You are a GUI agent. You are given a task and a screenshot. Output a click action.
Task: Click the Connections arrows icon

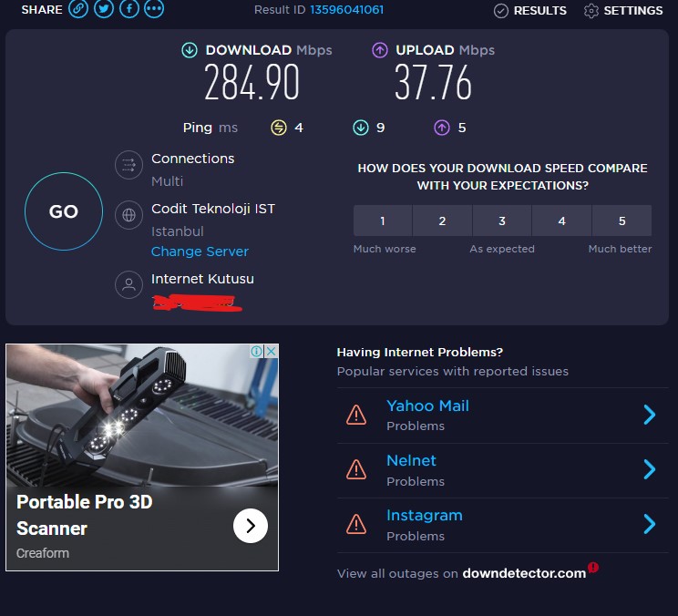pos(128,165)
